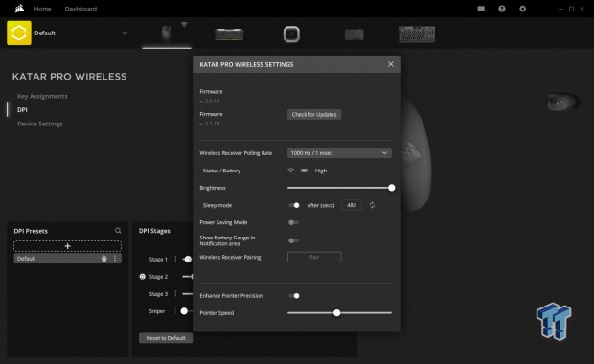Click the Reset to Default button
This screenshot has width=594, height=364.
click(x=166, y=338)
